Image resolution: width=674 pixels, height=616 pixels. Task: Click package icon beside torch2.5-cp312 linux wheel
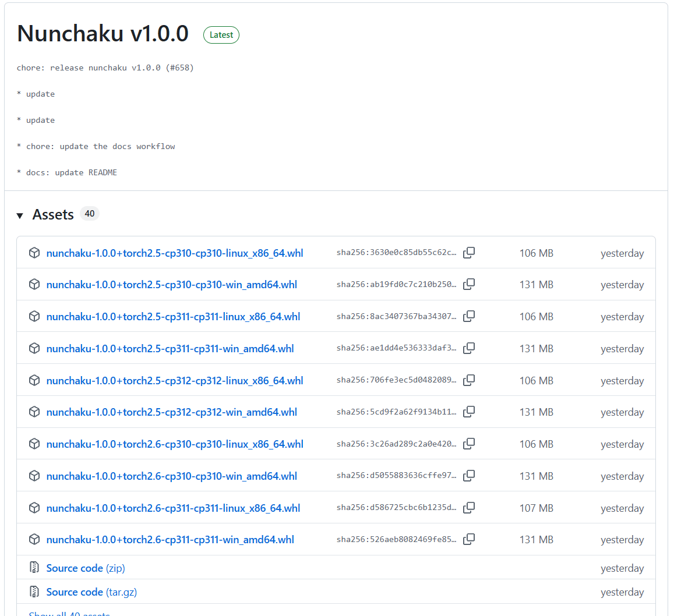pos(34,380)
